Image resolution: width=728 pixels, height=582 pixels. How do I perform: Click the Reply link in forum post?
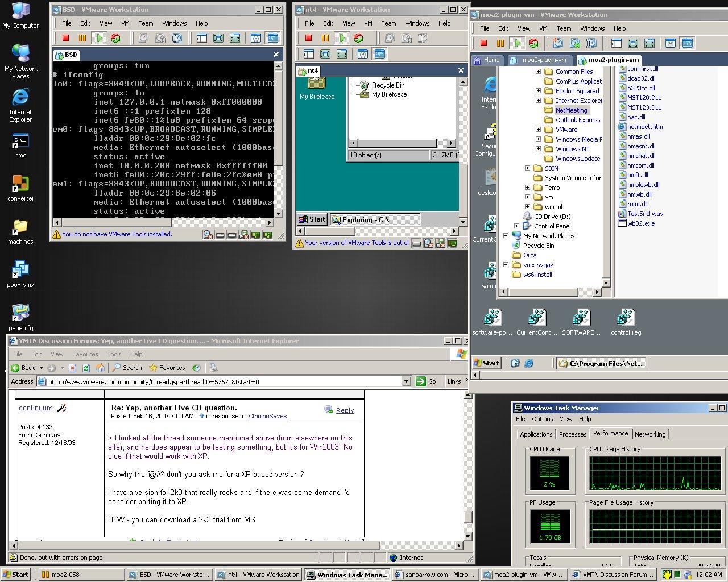(345, 410)
